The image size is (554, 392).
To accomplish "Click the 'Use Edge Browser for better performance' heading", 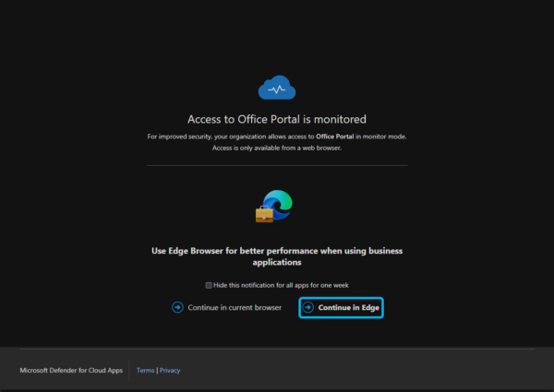I will click(277, 251).
